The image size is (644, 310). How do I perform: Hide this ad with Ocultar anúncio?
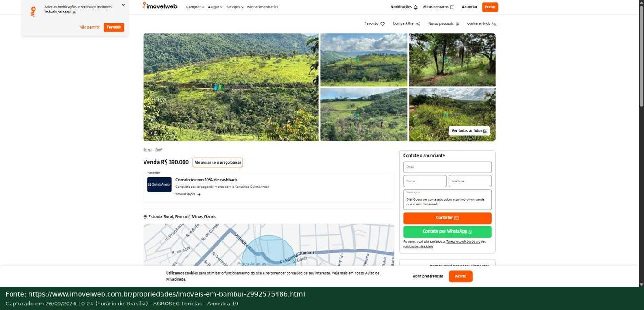pyautogui.click(x=482, y=24)
